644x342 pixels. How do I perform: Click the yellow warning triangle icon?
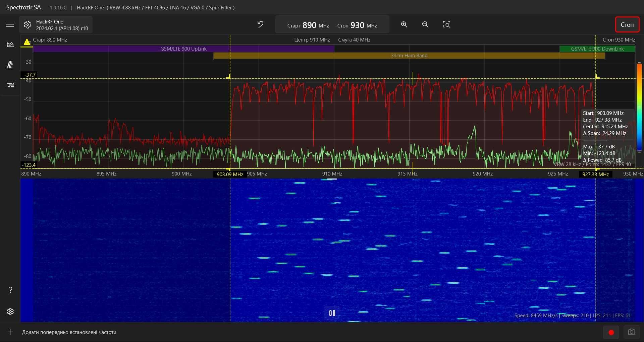pos(27,42)
